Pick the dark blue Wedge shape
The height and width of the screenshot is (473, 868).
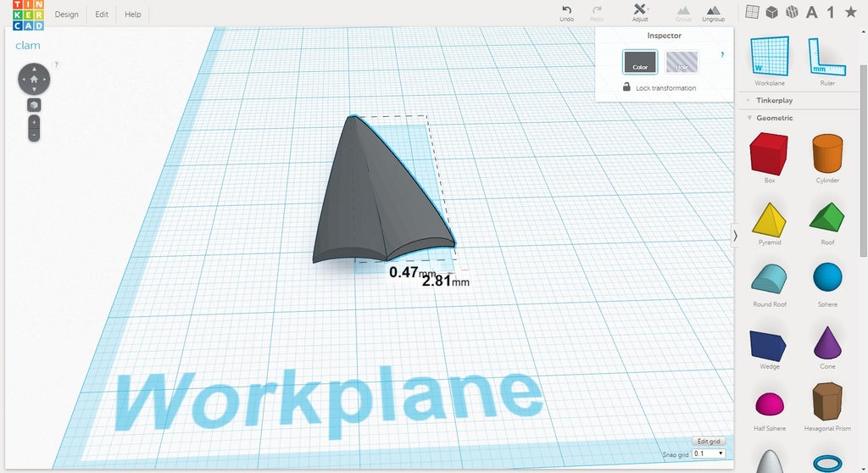tap(769, 348)
